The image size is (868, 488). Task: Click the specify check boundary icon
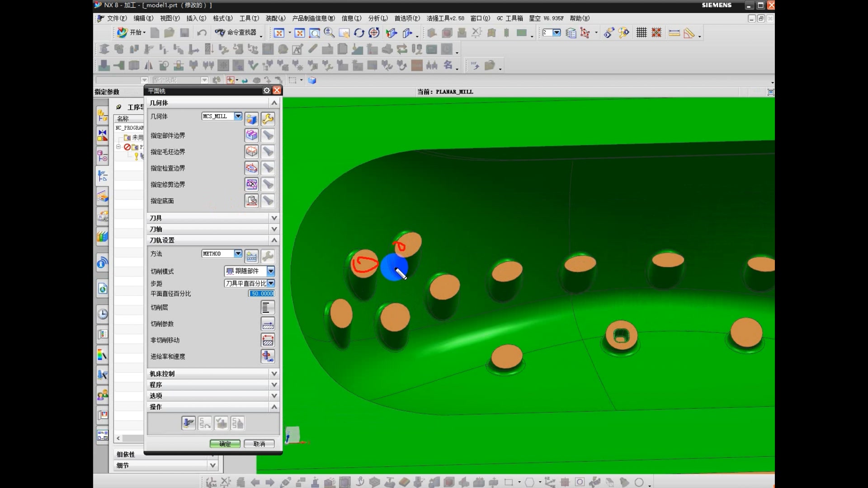(x=251, y=168)
